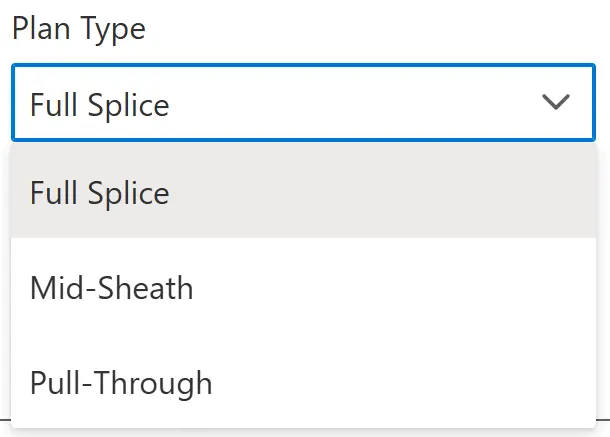Click the selected Full Splice text in combo box
The image size is (610, 437).
(x=100, y=104)
